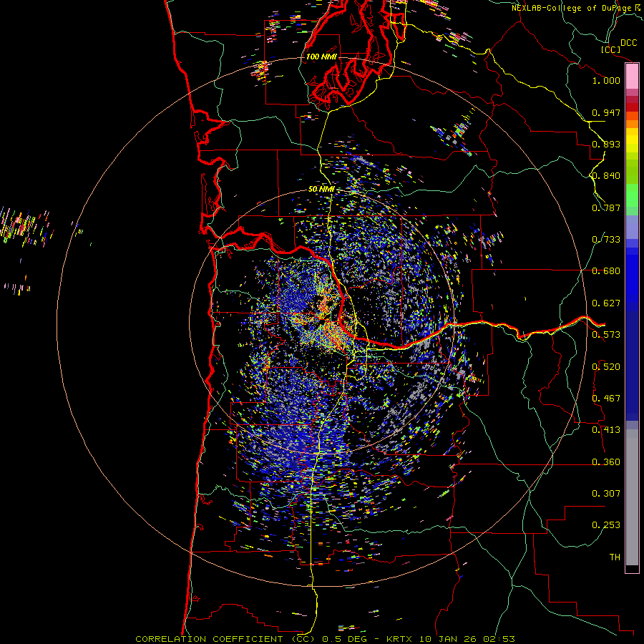Image resolution: width=644 pixels, height=644 pixels.
Task: Click the 0.680 legend value
Action: point(606,271)
